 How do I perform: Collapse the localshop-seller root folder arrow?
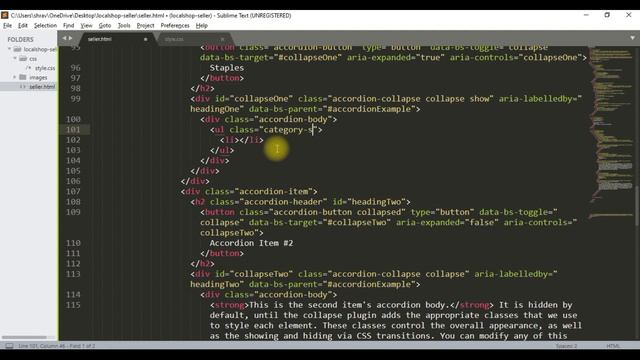[x=9, y=49]
